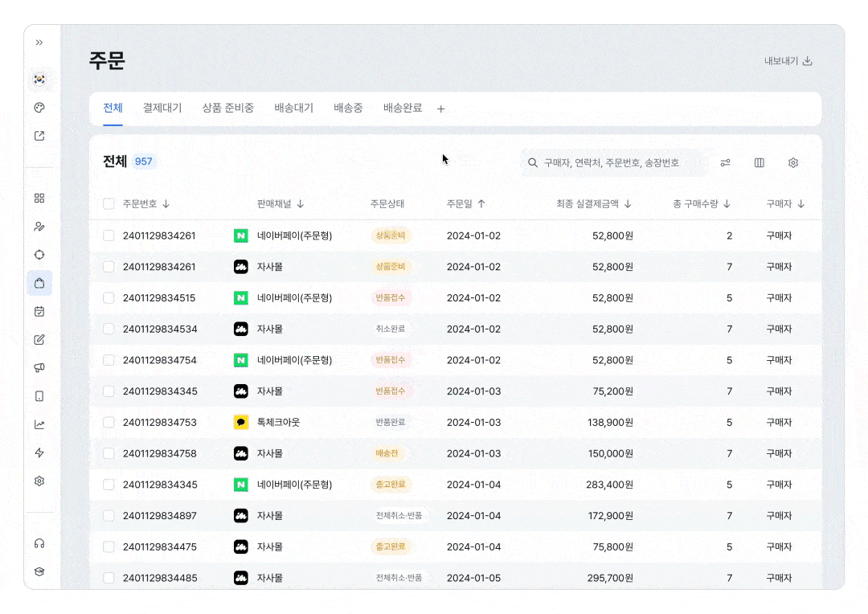Toggle the select-all checkbox in table header
This screenshot has height=614, width=868.
pos(108,204)
